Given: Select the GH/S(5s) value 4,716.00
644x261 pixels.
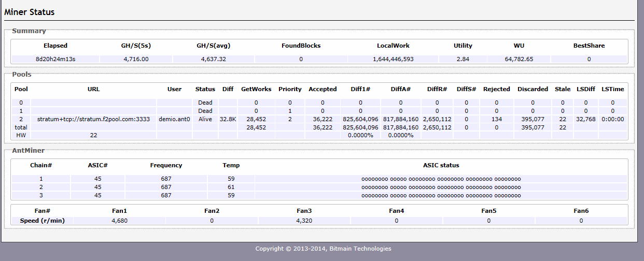Looking at the screenshot, I should pyautogui.click(x=136, y=59).
